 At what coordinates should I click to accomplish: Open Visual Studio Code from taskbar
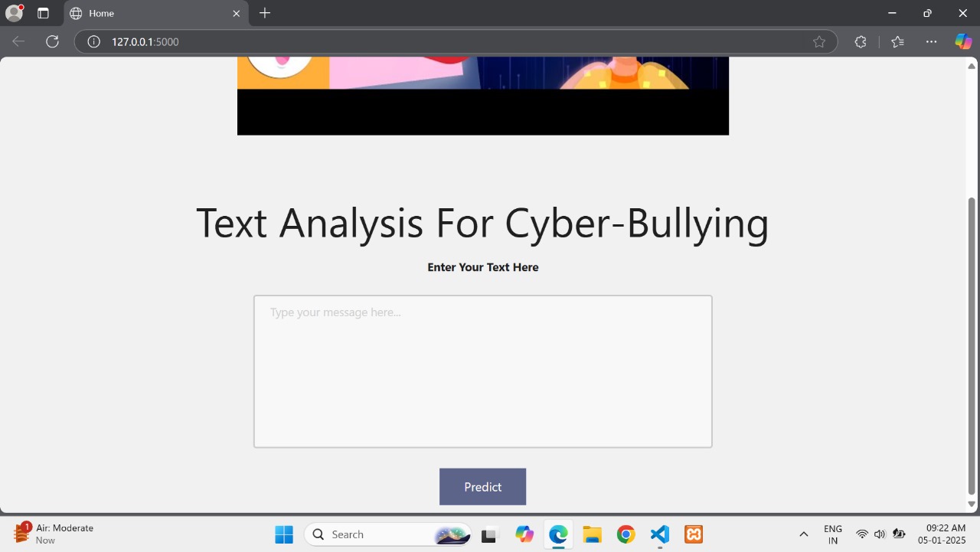coord(660,534)
